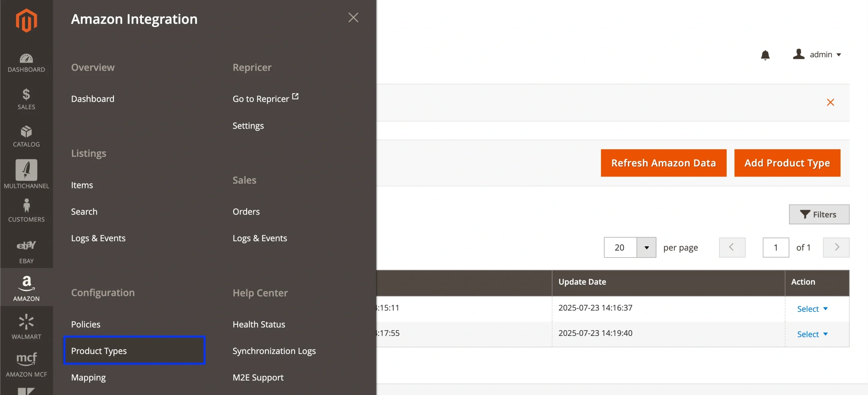This screenshot has width=868, height=395.
Task: Expand Select action in first row
Action: coord(812,309)
